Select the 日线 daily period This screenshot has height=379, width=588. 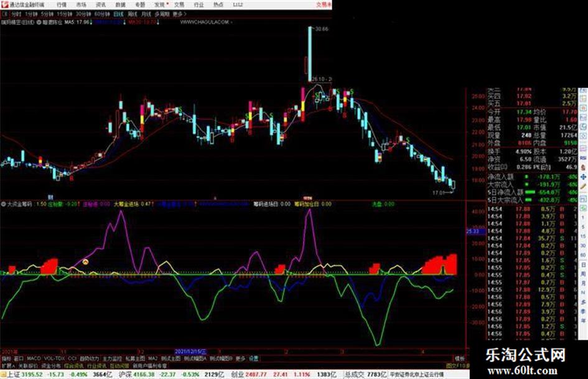click(118, 14)
